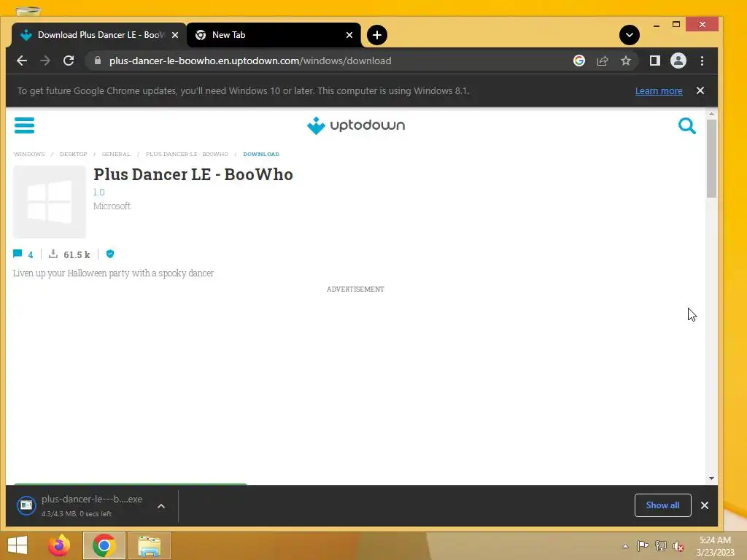Open File Explorer from the taskbar
Screen dimensions: 747x560
pyautogui.click(x=150, y=545)
